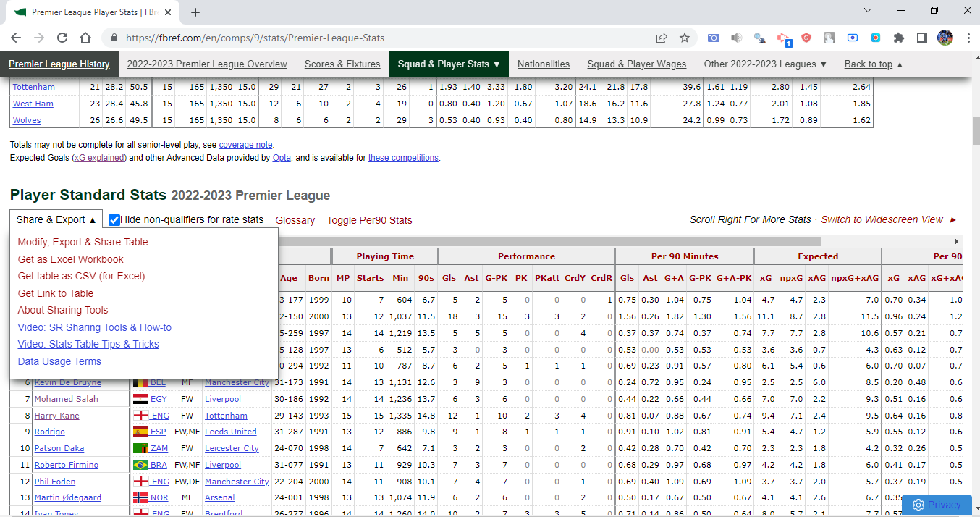Open Mohamed Salah player page
The height and width of the screenshot is (517, 980).
click(x=66, y=399)
